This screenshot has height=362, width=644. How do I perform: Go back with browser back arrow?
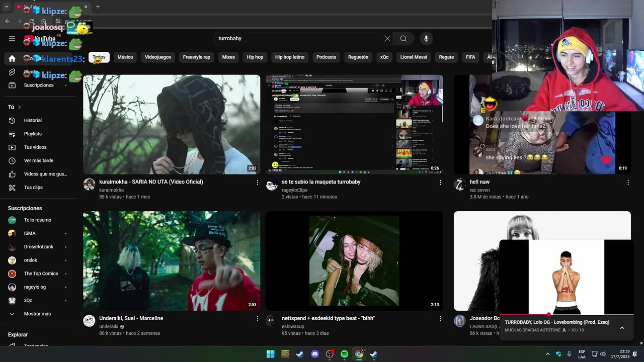tap(8, 21)
